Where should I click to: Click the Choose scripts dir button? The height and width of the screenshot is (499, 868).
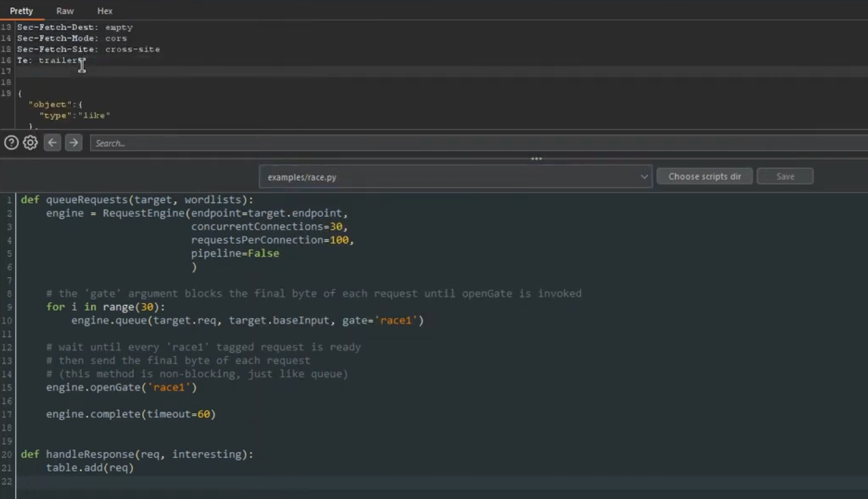[x=704, y=177]
